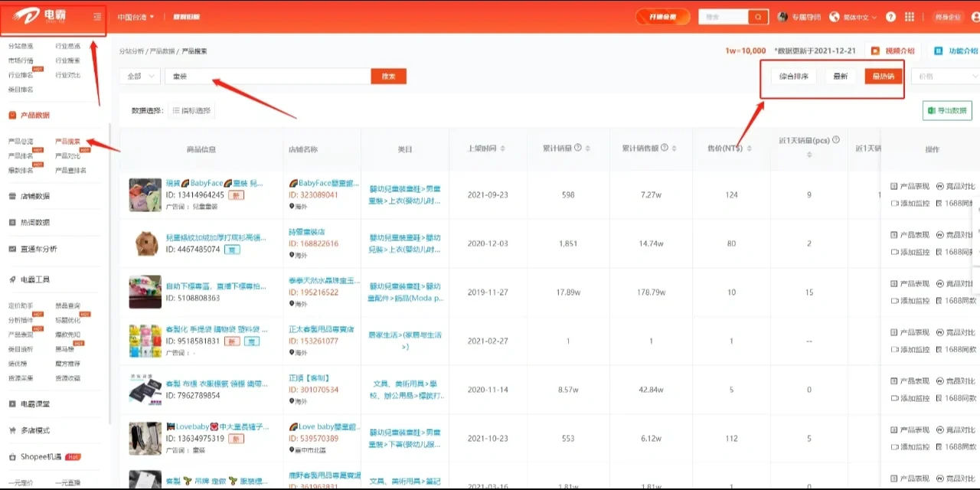
Task: Open 定价助手 in the sidebar tools
Action: pos(21,305)
